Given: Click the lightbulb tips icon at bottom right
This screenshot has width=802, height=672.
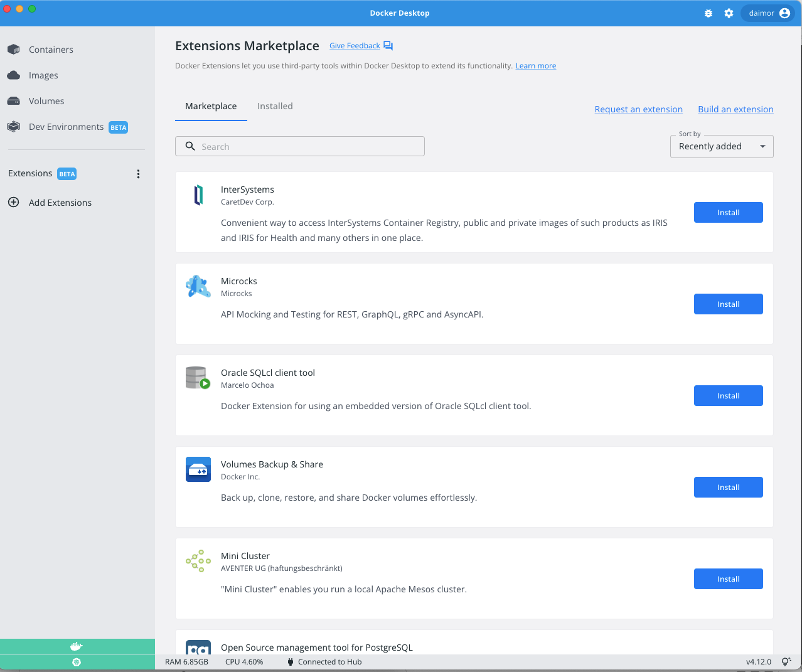Looking at the screenshot, I should pyautogui.click(x=786, y=662).
